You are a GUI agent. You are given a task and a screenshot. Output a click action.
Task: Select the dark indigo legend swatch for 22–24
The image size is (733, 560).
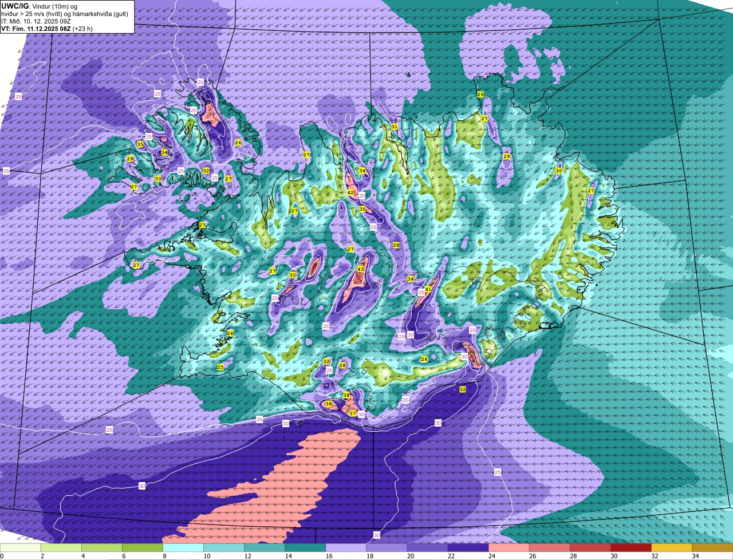tap(468, 548)
